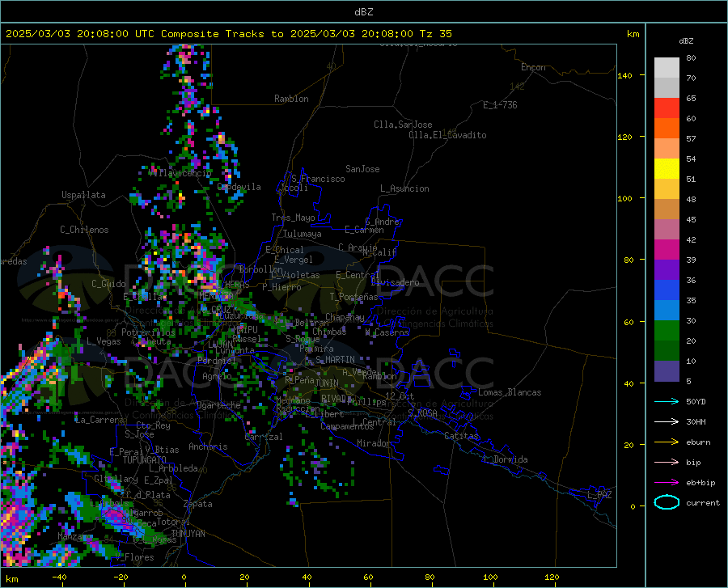This screenshot has height=588, width=728.
Task: Click the Mirador map label
Action: click(374, 443)
